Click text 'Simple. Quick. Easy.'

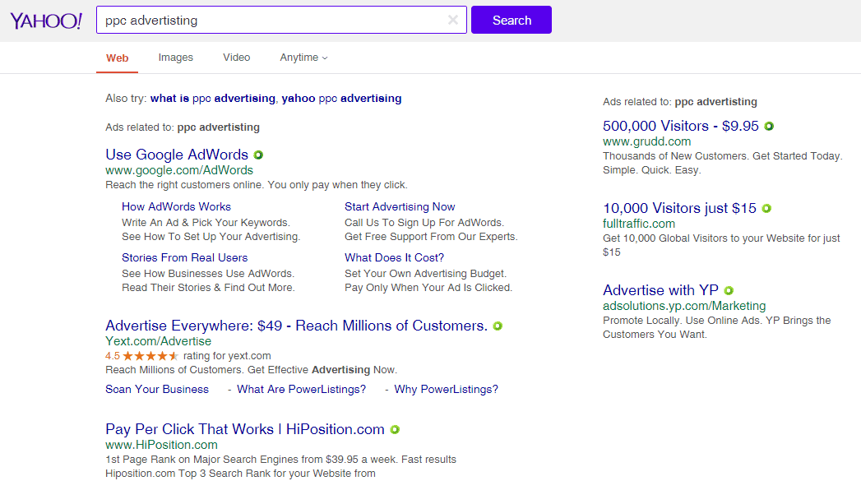click(x=652, y=170)
